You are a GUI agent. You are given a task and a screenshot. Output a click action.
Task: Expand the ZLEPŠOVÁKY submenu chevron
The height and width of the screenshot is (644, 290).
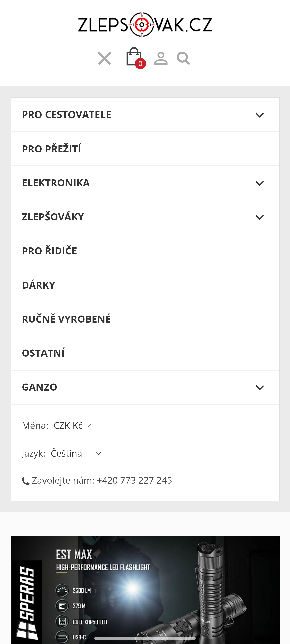(260, 217)
